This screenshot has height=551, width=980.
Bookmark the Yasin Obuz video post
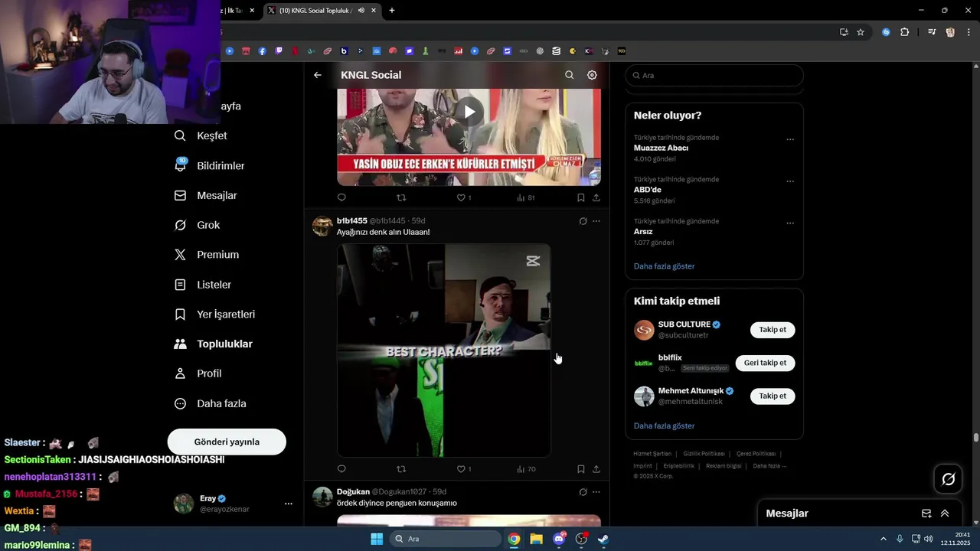tap(580, 197)
